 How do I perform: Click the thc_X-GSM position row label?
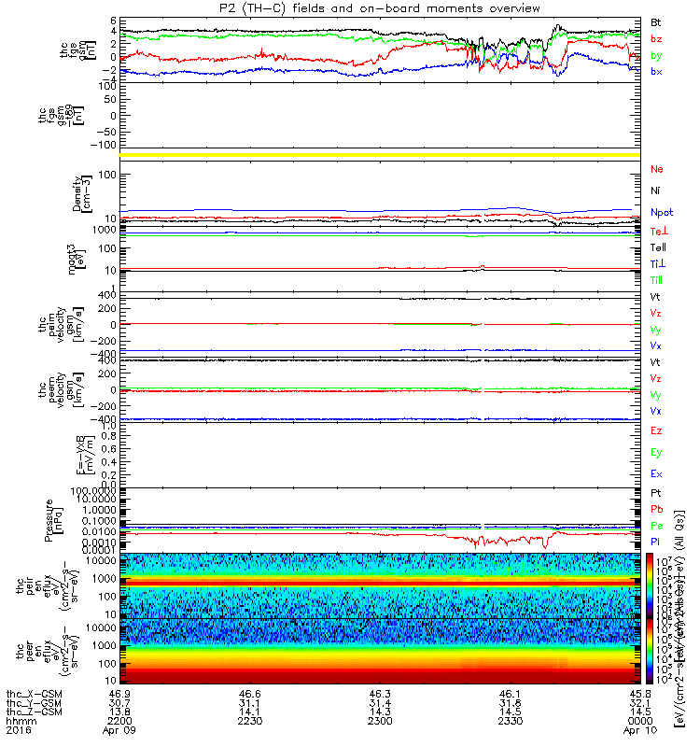pos(35,694)
